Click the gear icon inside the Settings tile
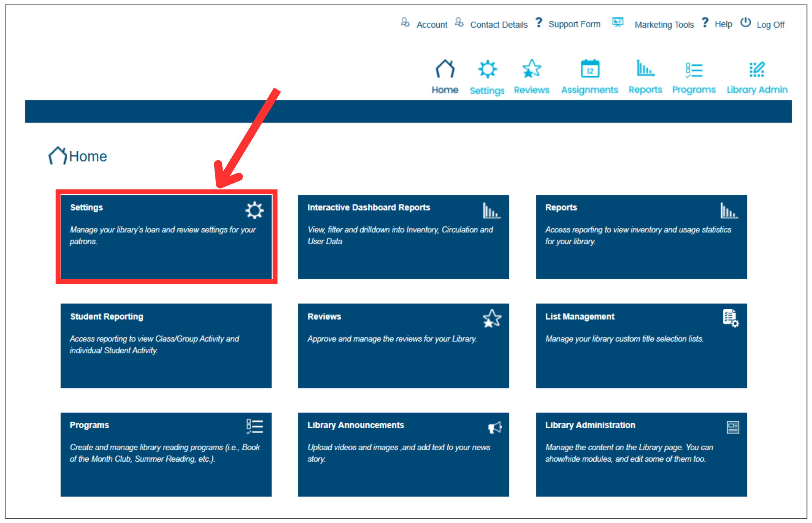812x523 pixels. tap(254, 210)
